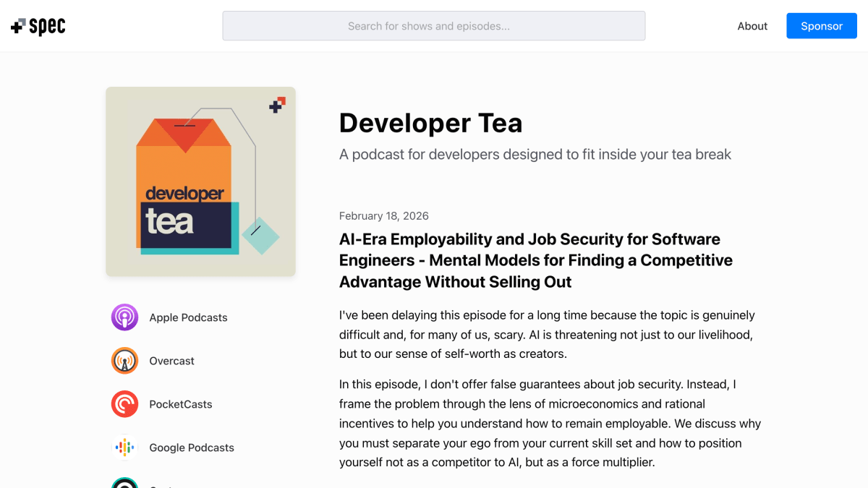Open the About page
The width and height of the screenshot is (868, 488).
[752, 26]
